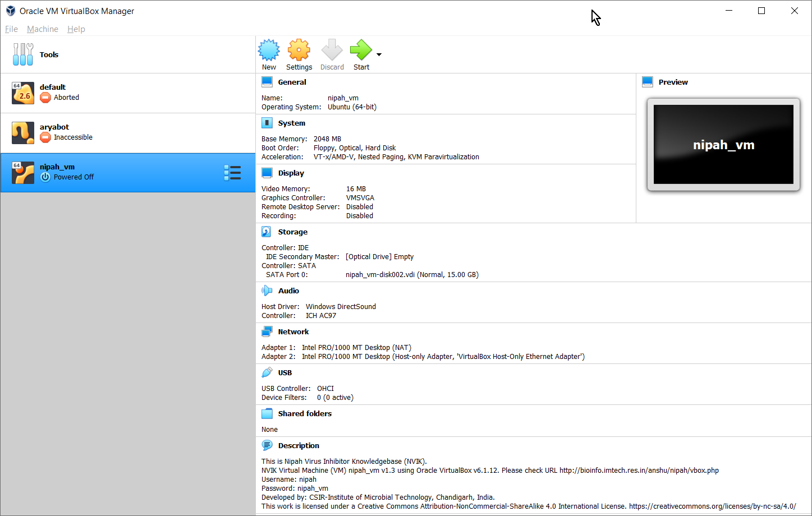Click the System section header link

point(292,123)
